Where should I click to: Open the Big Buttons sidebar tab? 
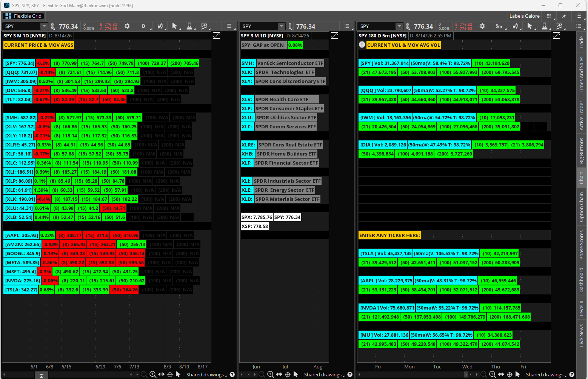point(581,150)
